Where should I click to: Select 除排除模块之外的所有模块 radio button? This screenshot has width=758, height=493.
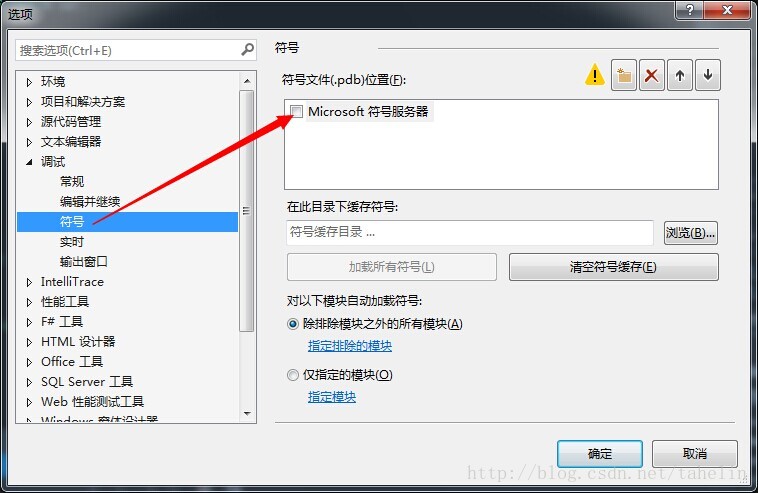(292, 324)
